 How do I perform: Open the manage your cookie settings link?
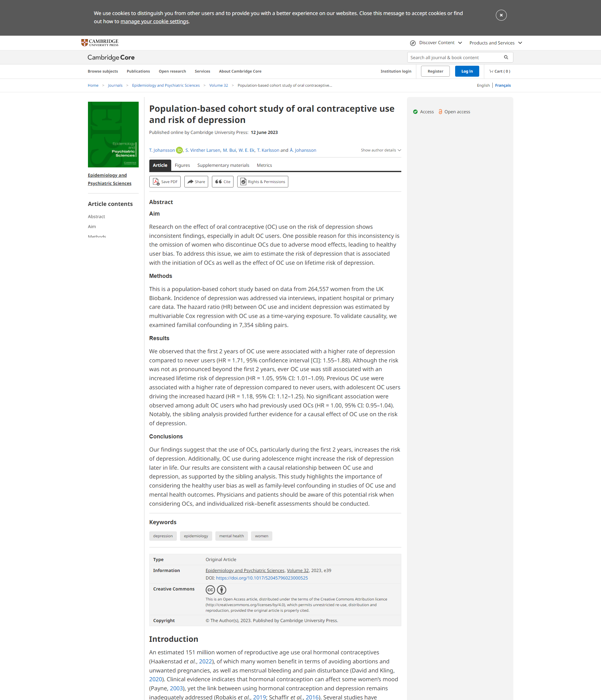tap(154, 22)
